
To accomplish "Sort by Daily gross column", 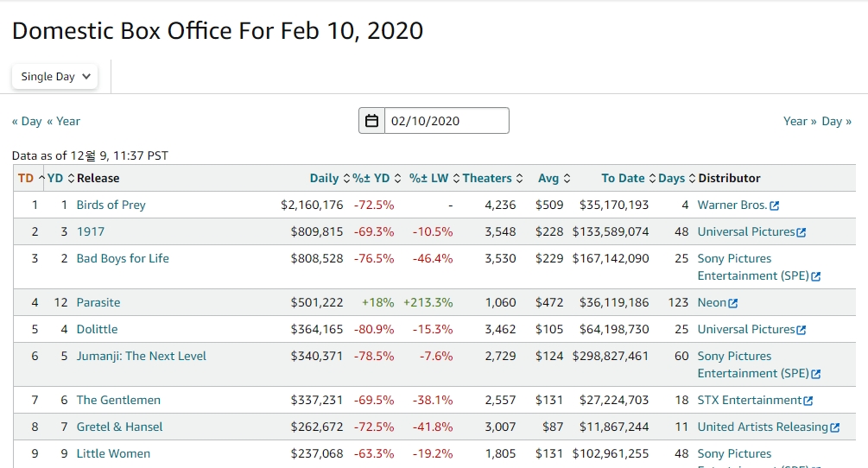I will pyautogui.click(x=330, y=178).
